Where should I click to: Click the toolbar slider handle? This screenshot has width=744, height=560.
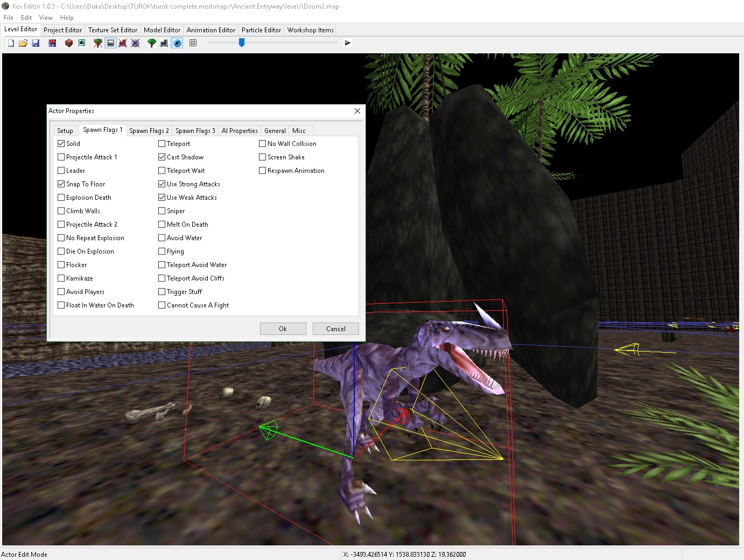tap(242, 43)
